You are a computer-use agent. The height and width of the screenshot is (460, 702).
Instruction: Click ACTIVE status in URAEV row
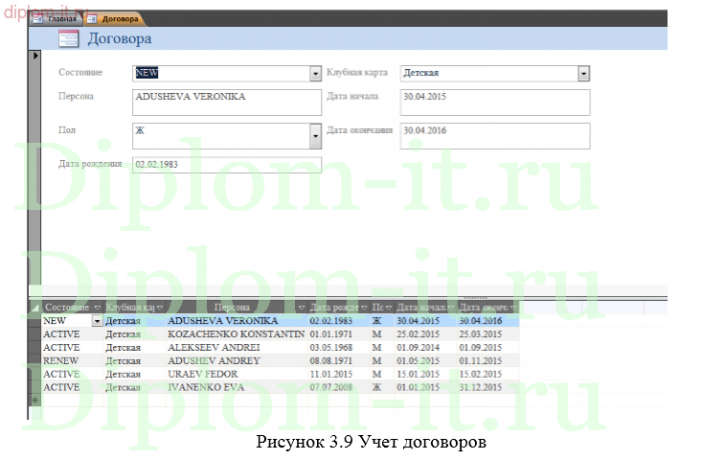(72, 374)
